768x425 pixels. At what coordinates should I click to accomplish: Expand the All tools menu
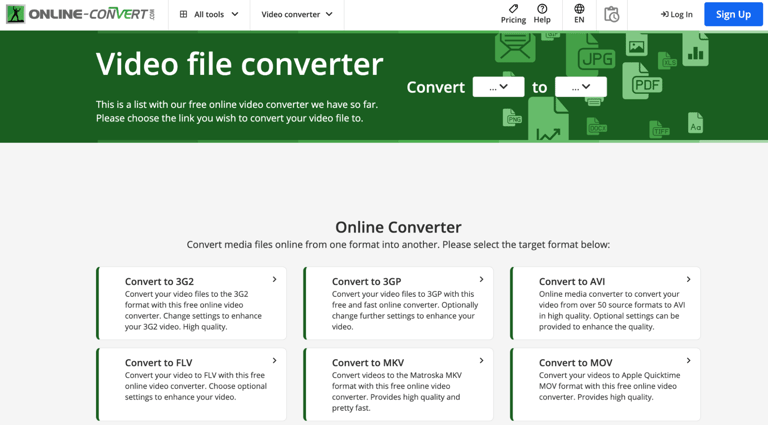[x=209, y=14]
